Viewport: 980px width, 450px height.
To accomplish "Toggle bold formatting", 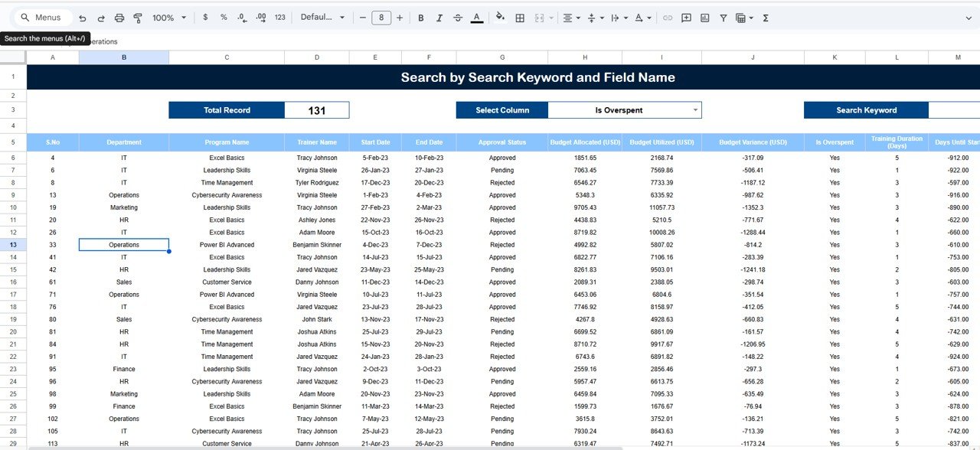I will click(x=420, y=17).
